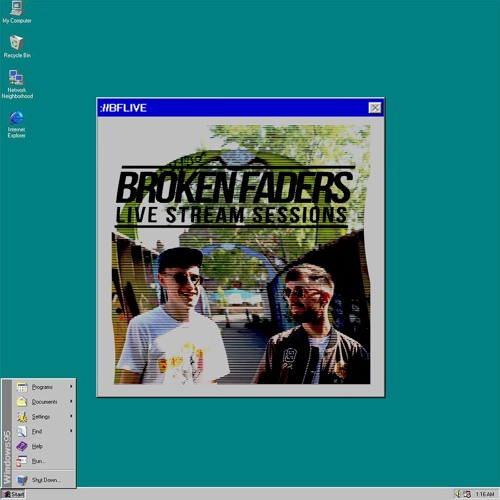Click the tray icon next to the clock

[x=467, y=494]
